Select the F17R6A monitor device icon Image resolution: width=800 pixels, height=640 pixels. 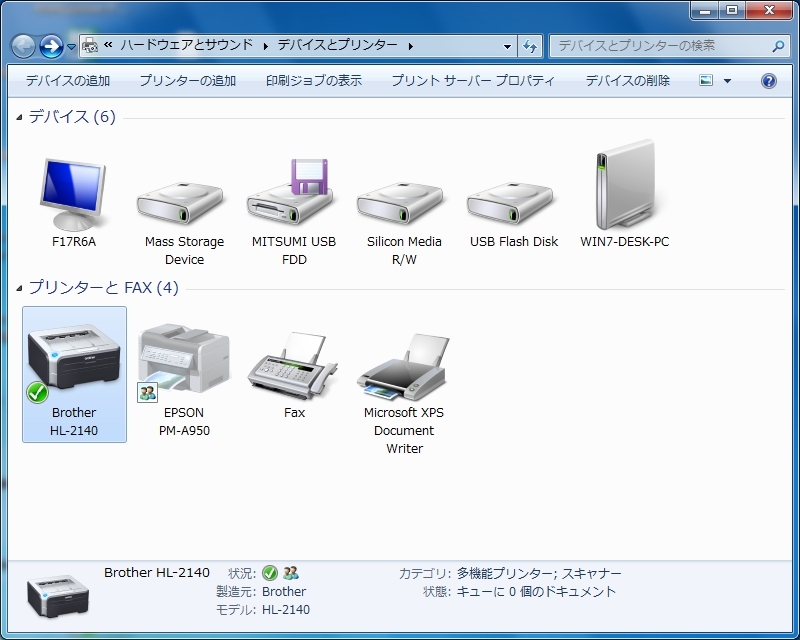click(x=73, y=194)
